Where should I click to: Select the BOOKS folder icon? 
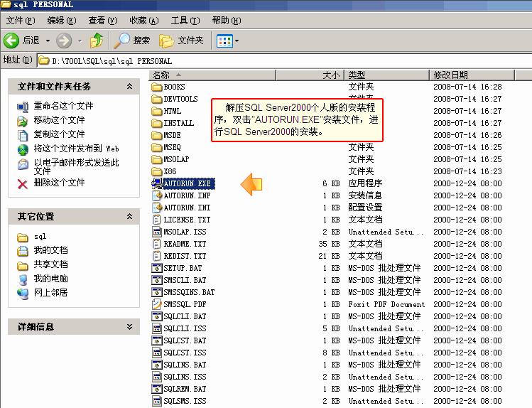coord(157,87)
